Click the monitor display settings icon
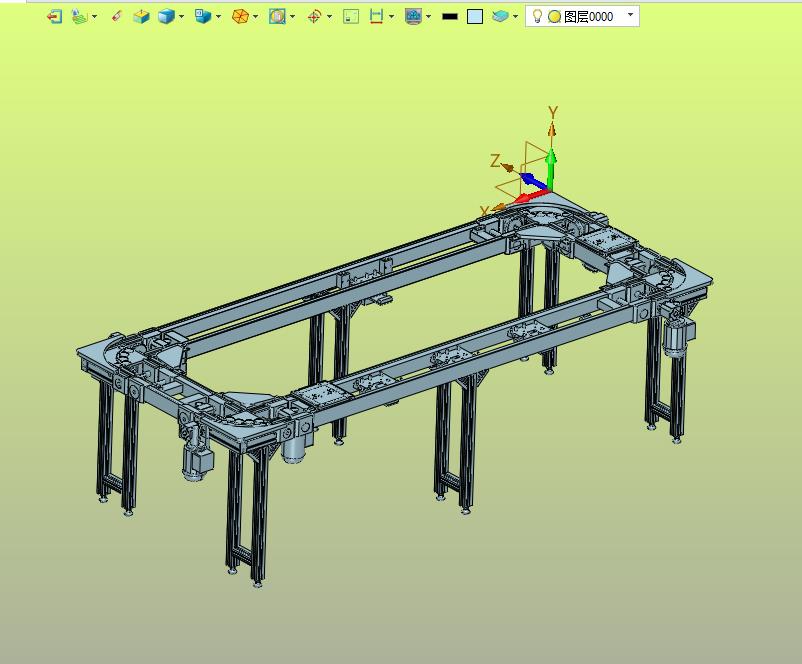Screen dimensions: 802x664 click(413, 17)
